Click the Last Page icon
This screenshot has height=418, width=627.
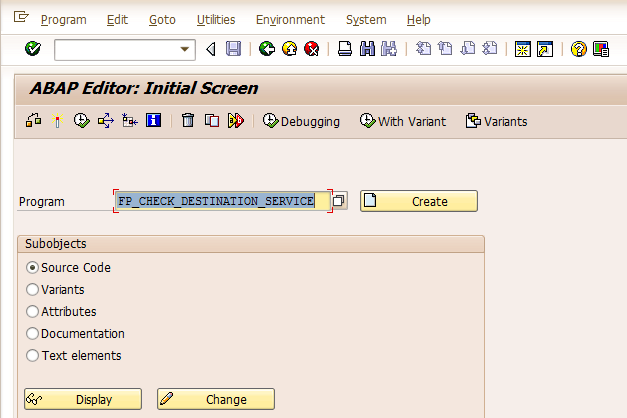[x=489, y=49]
